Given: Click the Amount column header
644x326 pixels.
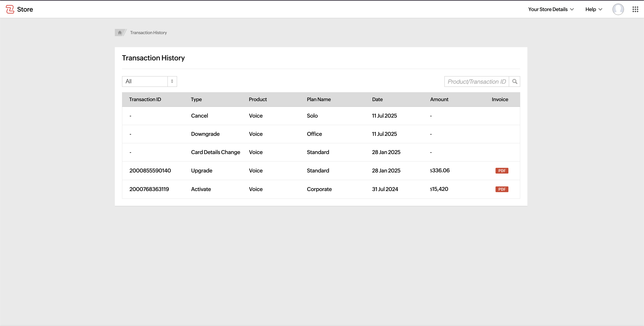Looking at the screenshot, I should (x=439, y=99).
